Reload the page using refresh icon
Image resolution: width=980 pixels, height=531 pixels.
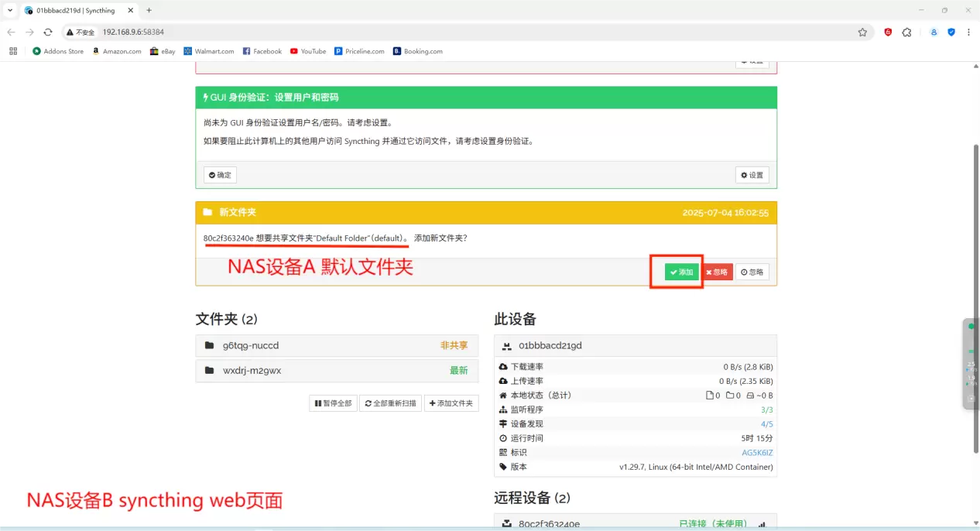tap(48, 33)
